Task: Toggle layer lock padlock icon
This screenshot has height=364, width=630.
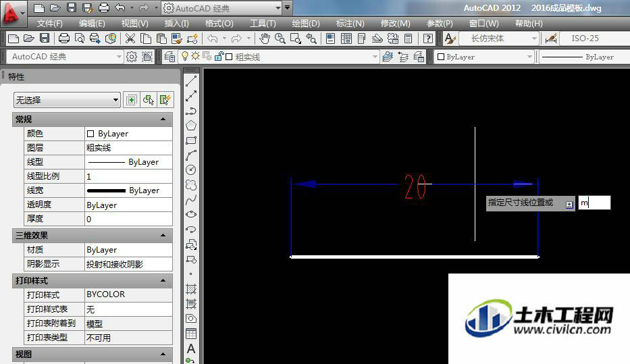Action: 219,57
